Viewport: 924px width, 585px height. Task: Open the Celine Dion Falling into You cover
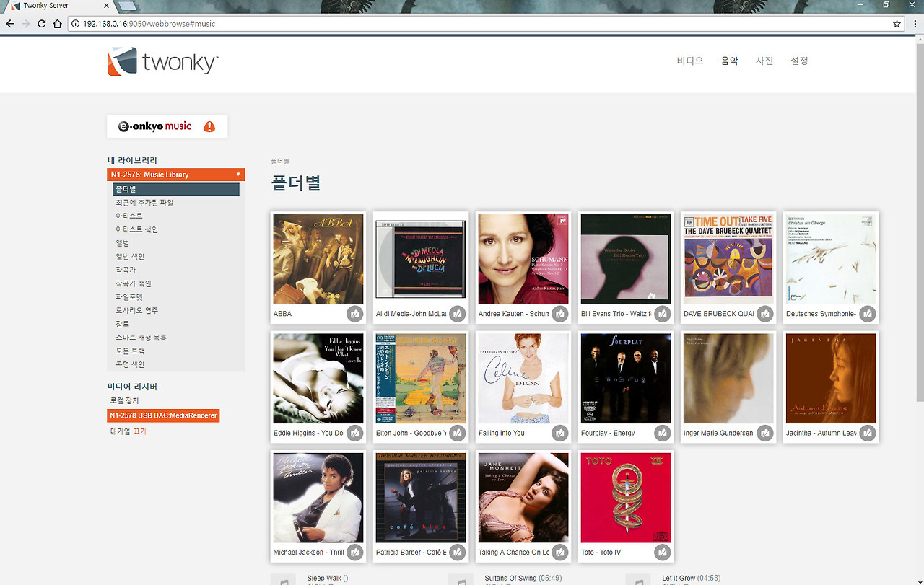pyautogui.click(x=523, y=378)
